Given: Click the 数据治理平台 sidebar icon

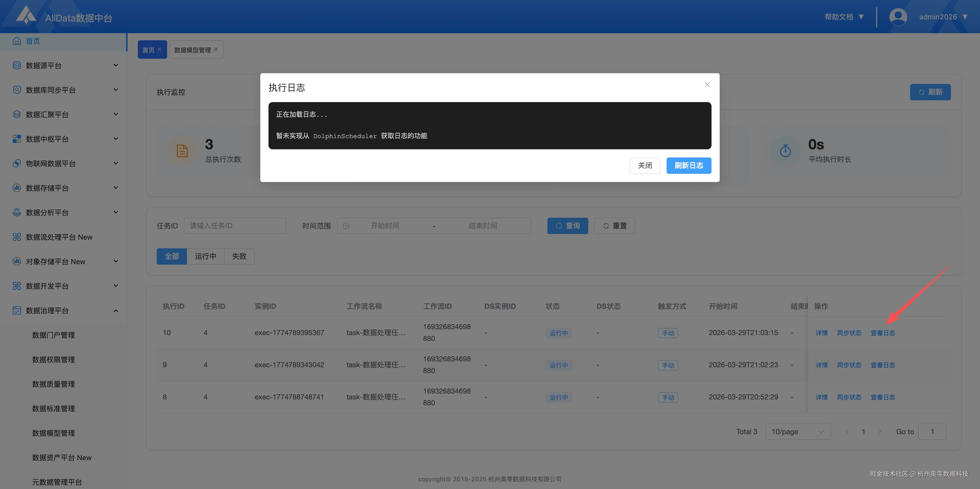Looking at the screenshot, I should coord(17,311).
